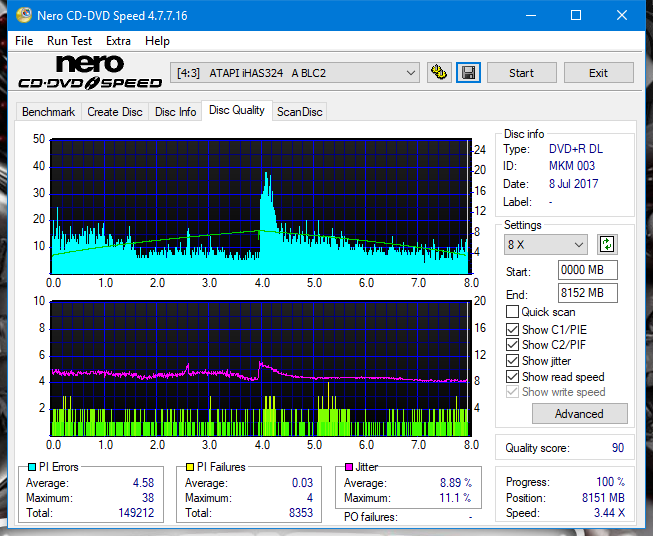Image resolution: width=653 pixels, height=536 pixels.
Task: Click the Start position 0000 MB field
Action: tap(587, 270)
